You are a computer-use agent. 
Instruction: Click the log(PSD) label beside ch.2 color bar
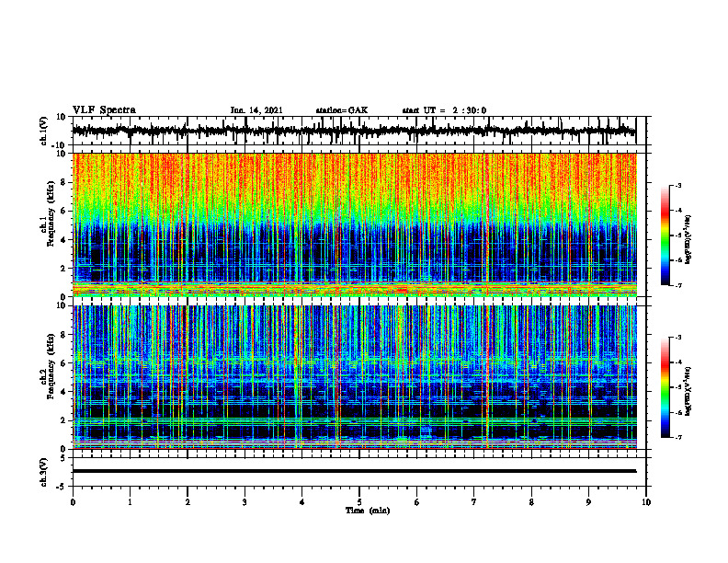point(688,391)
